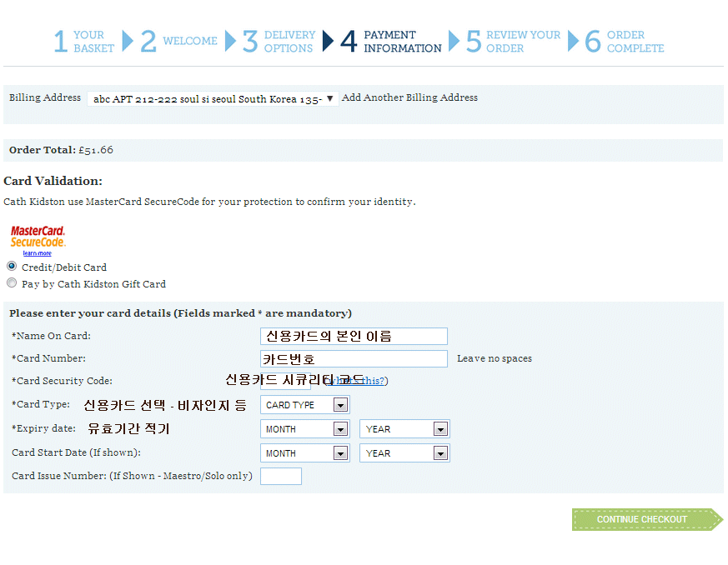
Task: Go to step 3 Delivery Options
Action: click(x=279, y=42)
